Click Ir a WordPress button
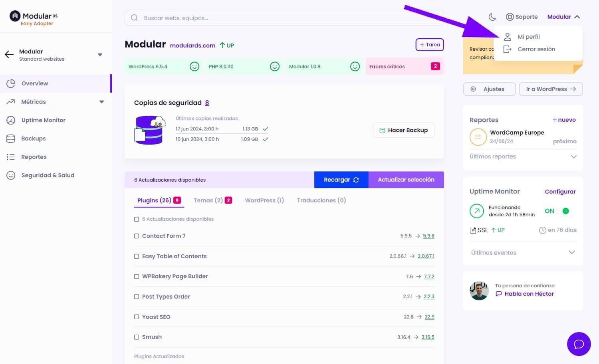The image size is (599, 364). (x=551, y=89)
